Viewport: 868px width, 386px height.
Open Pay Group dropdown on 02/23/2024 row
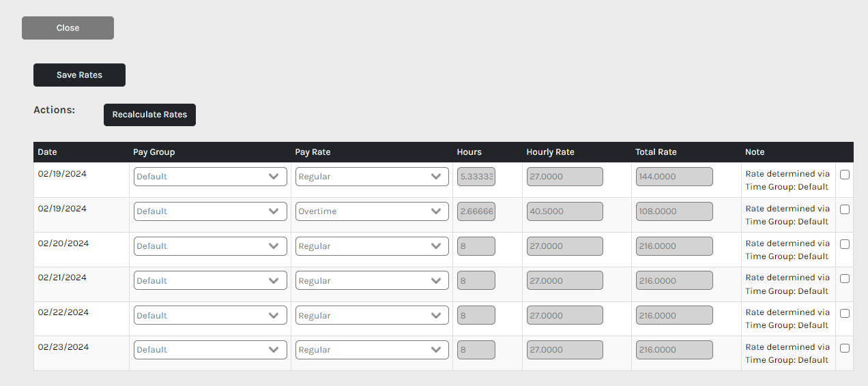tap(210, 350)
